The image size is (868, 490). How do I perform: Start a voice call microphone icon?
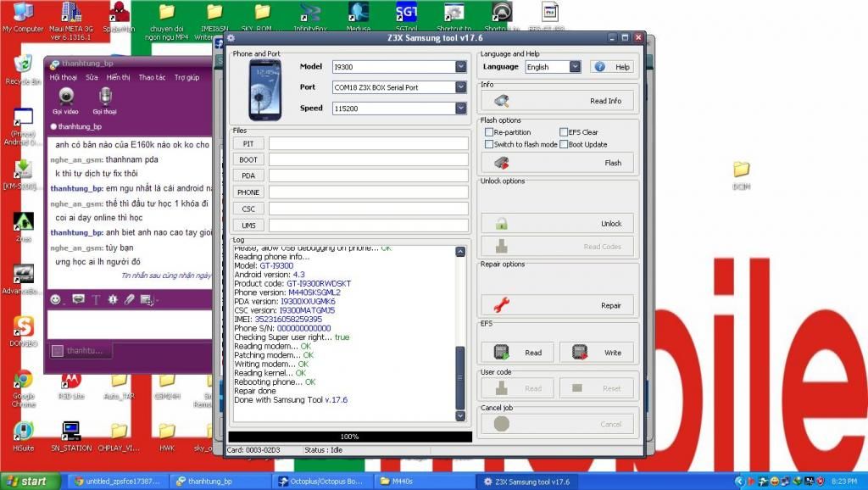click(x=104, y=100)
